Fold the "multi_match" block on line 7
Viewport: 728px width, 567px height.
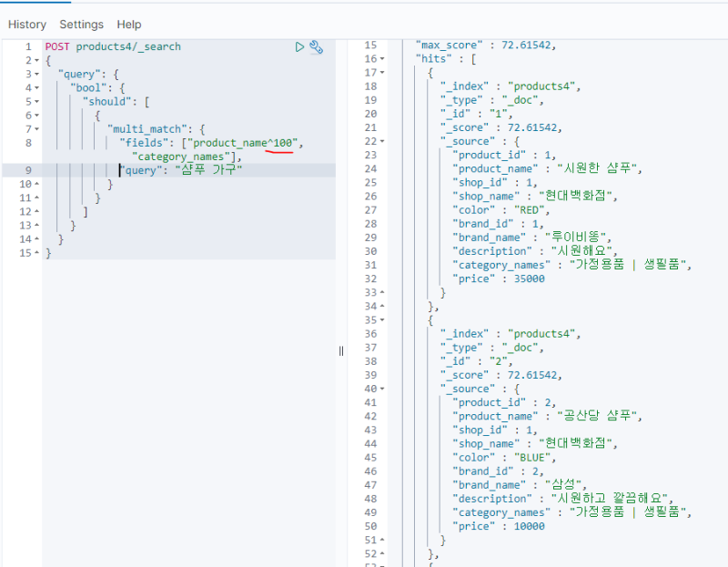coord(36,129)
